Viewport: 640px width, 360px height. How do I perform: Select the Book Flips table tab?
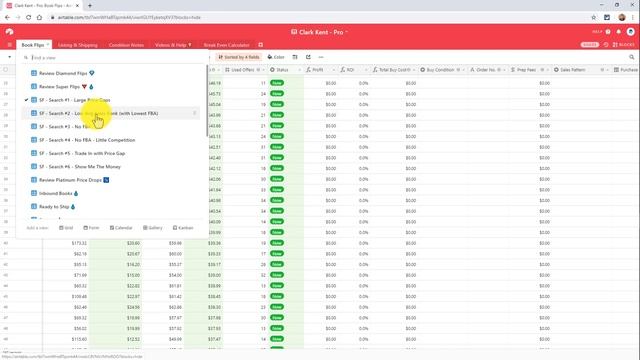33,45
